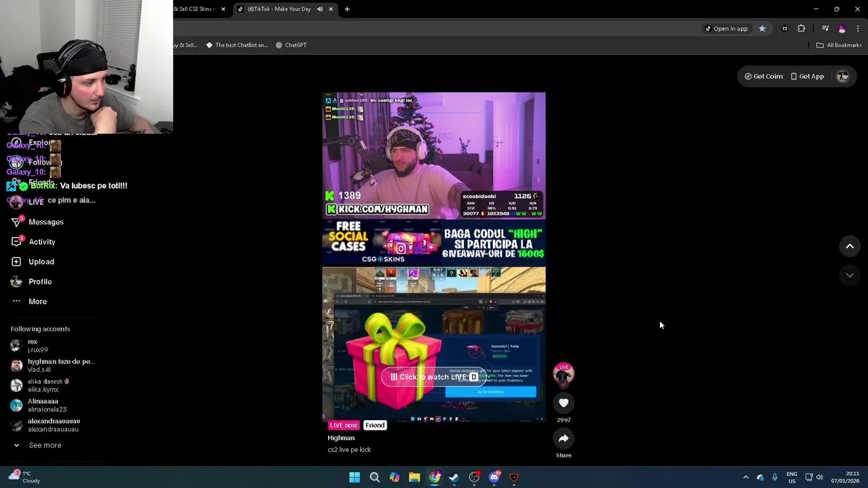The image size is (868, 488).
Task: Open the All Bookmarks folder
Action: click(839, 45)
